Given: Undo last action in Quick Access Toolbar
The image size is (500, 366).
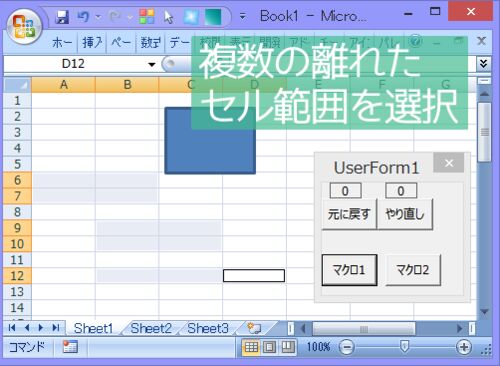Looking at the screenshot, I should pos(83,17).
